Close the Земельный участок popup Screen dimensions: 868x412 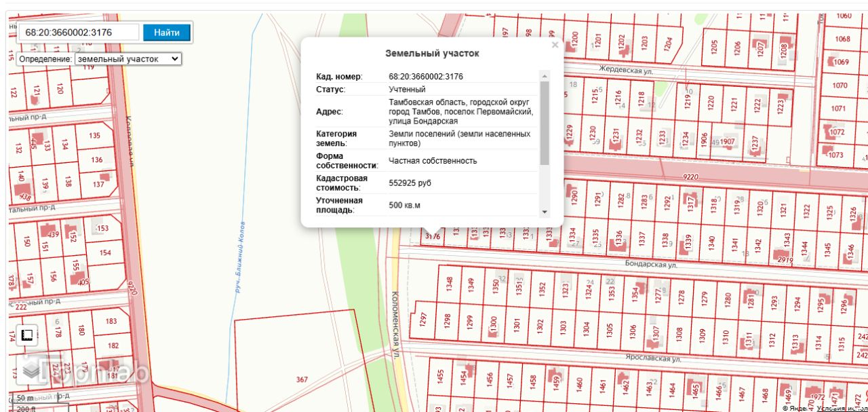[555, 45]
